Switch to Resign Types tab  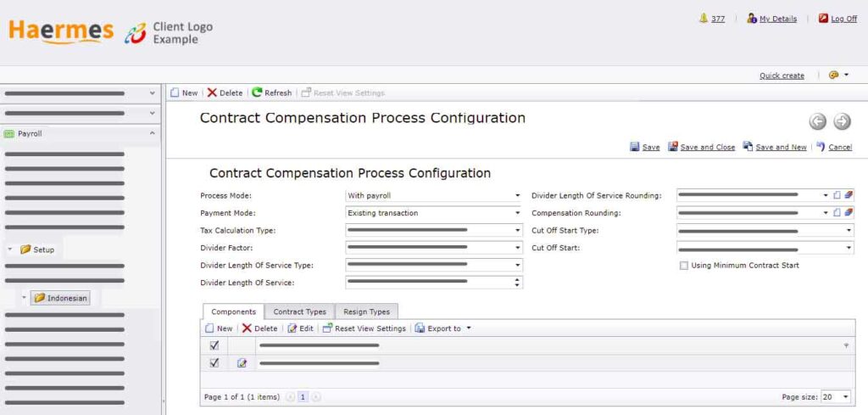pos(366,312)
